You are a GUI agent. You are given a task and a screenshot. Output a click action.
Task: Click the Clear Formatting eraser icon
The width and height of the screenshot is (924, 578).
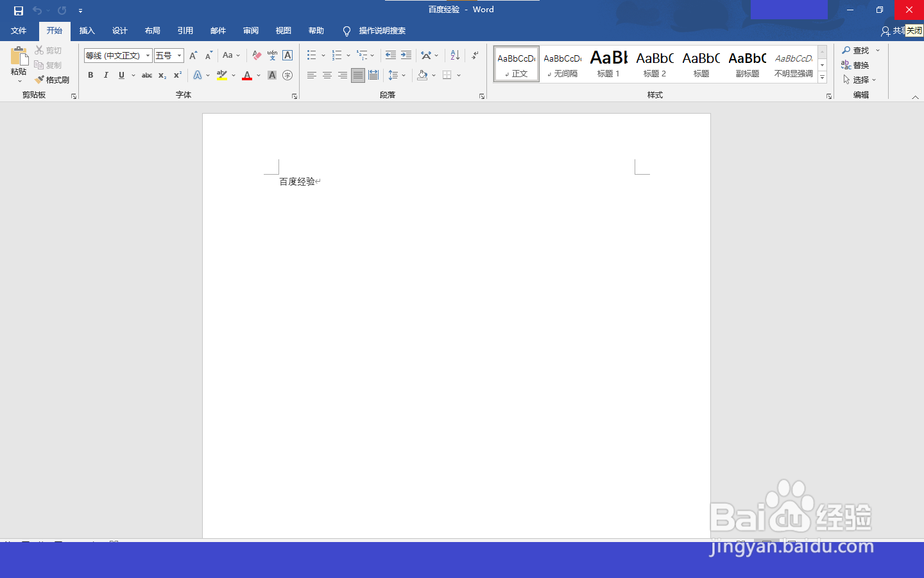click(257, 55)
